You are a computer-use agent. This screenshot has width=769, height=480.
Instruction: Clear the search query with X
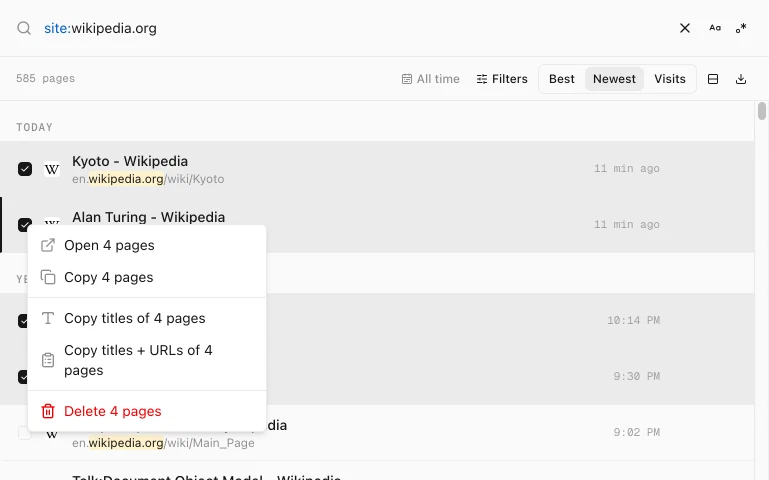[x=685, y=28]
